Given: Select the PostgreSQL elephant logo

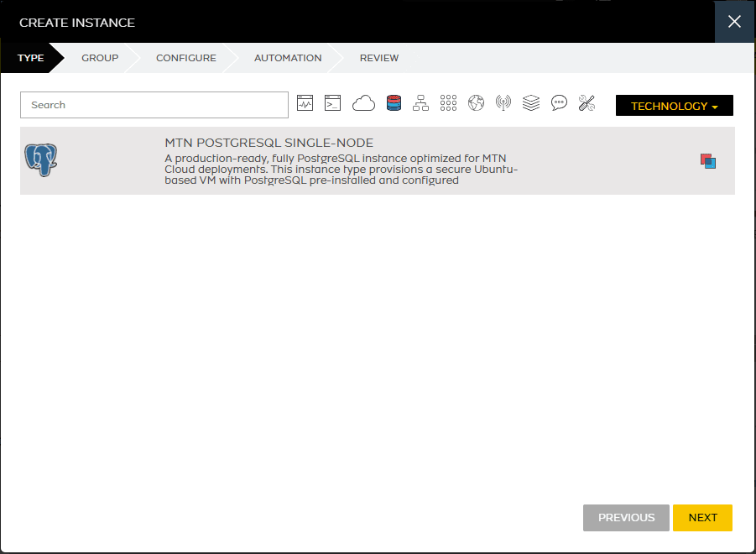Looking at the screenshot, I should click(41, 160).
